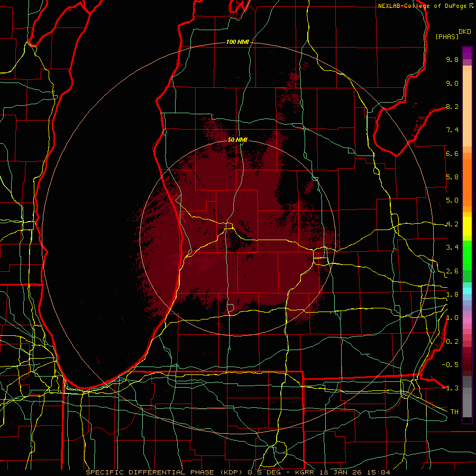This screenshot has width=476, height=476.
Task: Click the 4.2 value on the color scale
Action: click(452, 224)
